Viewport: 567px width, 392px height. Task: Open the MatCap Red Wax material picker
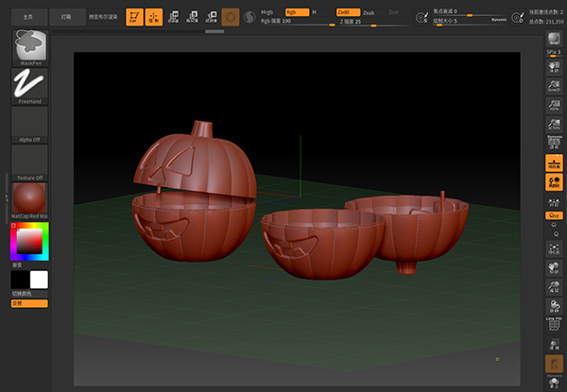coord(31,199)
